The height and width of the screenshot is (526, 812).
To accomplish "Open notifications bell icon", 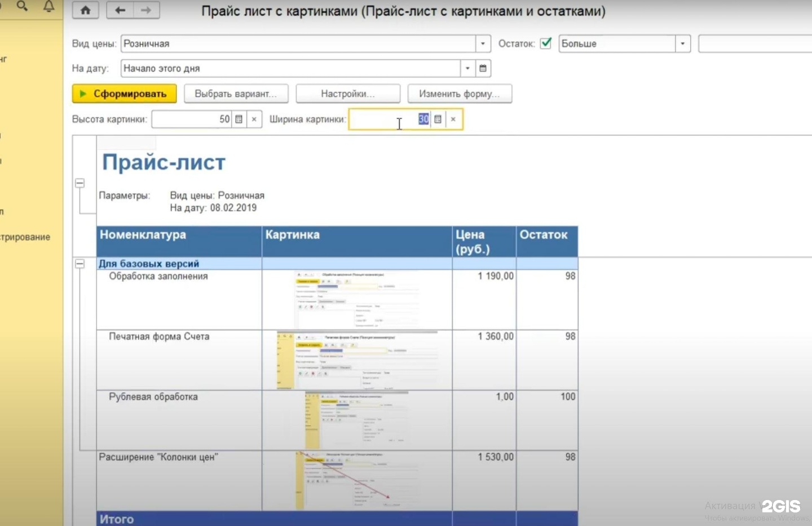I will (x=49, y=6).
